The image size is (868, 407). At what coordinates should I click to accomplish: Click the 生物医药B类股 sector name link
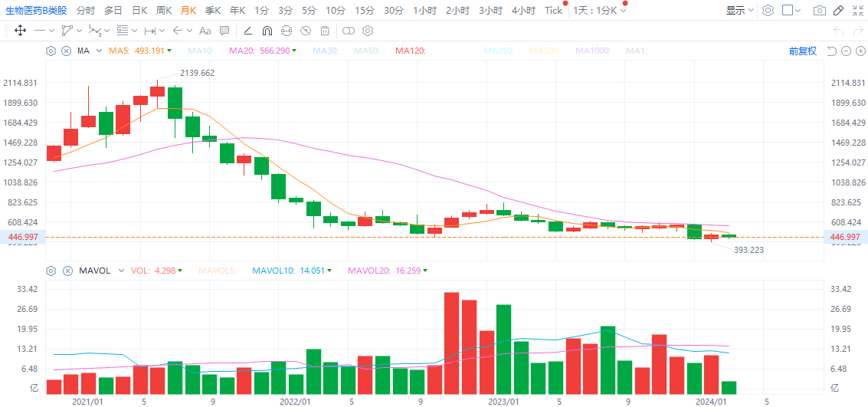pos(36,11)
